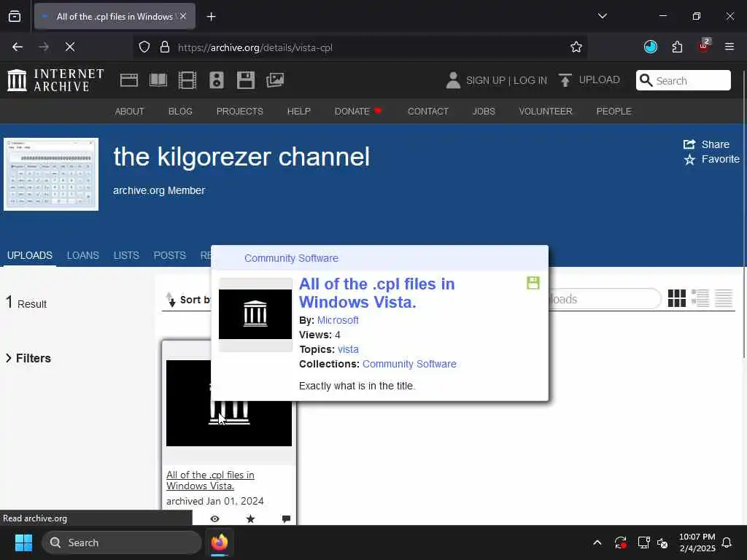747x560 pixels.
Task: Open Firefox extensions puzzle icon
Action: [x=677, y=47]
